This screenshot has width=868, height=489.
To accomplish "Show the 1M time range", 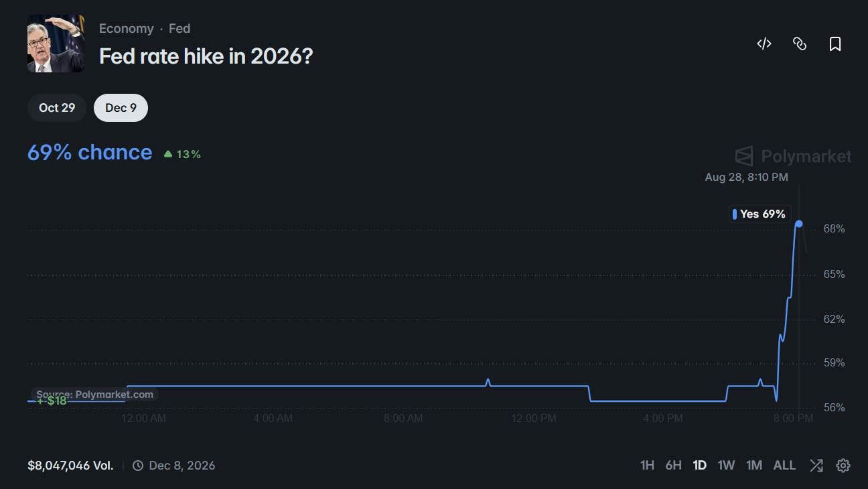I will click(754, 466).
